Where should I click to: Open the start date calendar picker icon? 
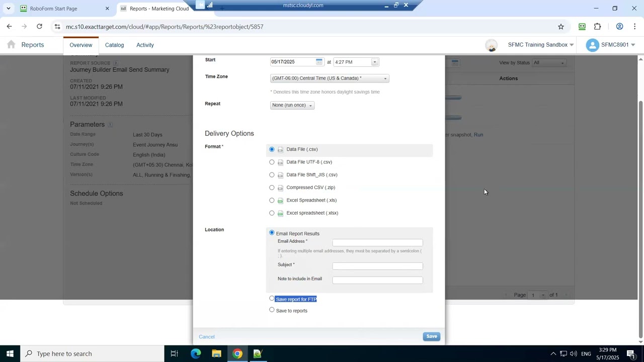tap(319, 62)
